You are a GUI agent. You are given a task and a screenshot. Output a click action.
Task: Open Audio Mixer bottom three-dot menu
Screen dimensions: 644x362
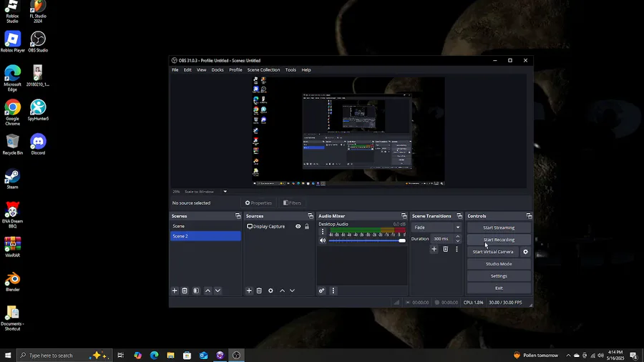coord(333,290)
